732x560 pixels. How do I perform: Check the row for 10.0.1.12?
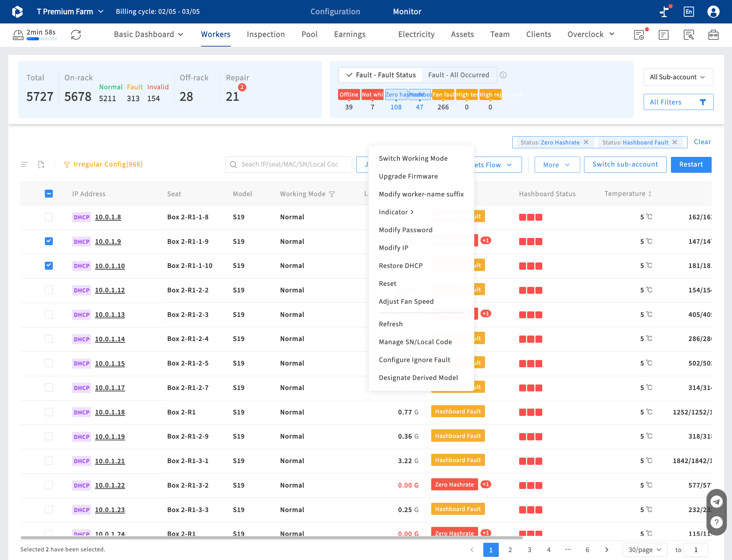(x=49, y=290)
